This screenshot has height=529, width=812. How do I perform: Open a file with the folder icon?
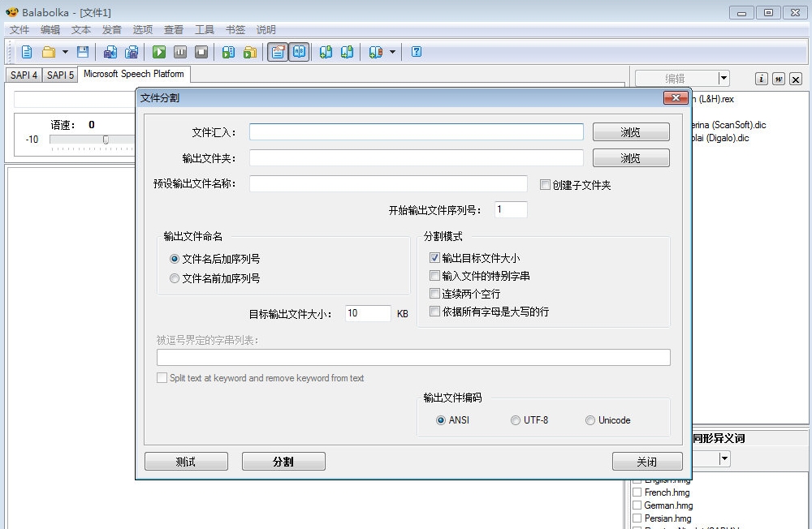pyautogui.click(x=49, y=52)
